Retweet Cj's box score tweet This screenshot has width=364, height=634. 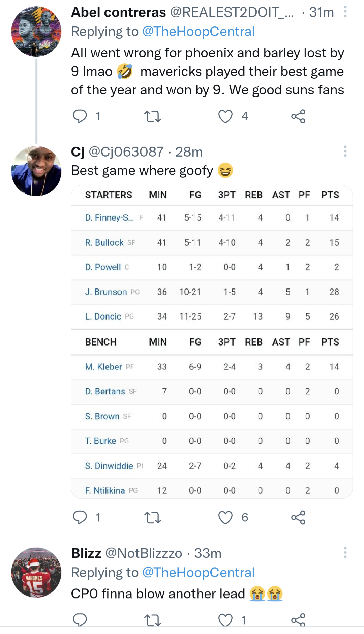pos(152,518)
